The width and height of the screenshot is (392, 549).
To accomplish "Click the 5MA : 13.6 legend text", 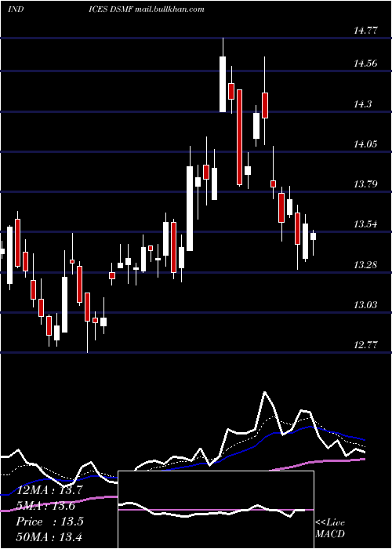I will tap(45, 506).
